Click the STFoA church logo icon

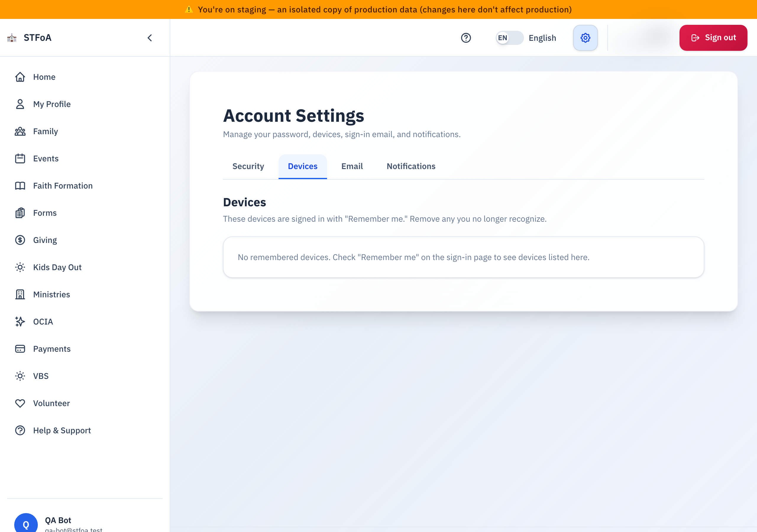coord(12,38)
